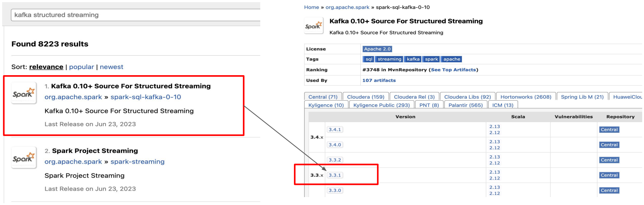Click Central badge in 3.3.2 row
The image size is (644, 205).
(x=609, y=160)
